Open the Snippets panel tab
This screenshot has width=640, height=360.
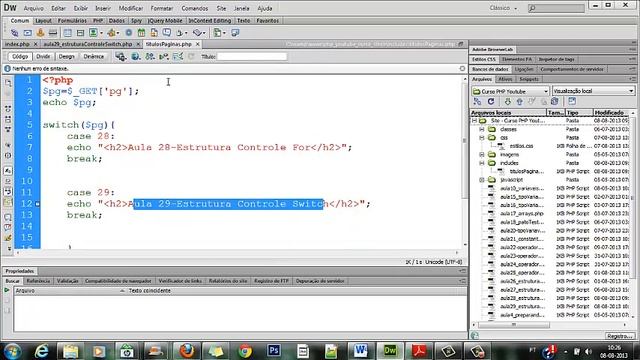[529, 79]
